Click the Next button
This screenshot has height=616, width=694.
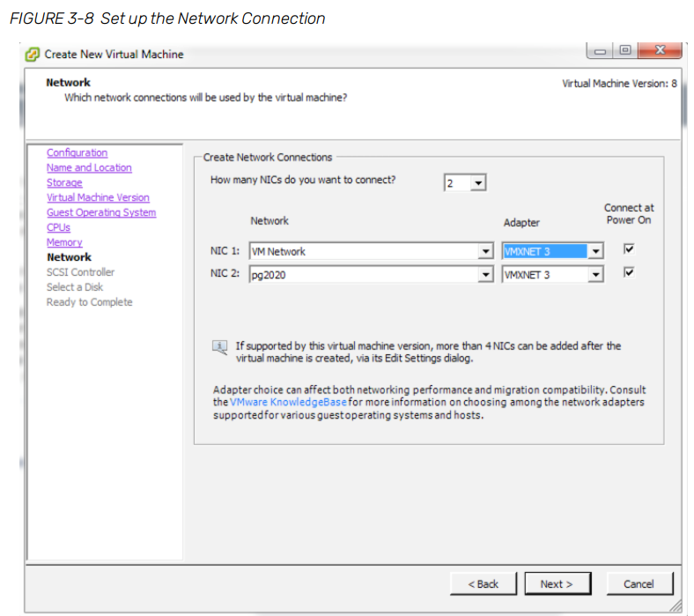(557, 584)
